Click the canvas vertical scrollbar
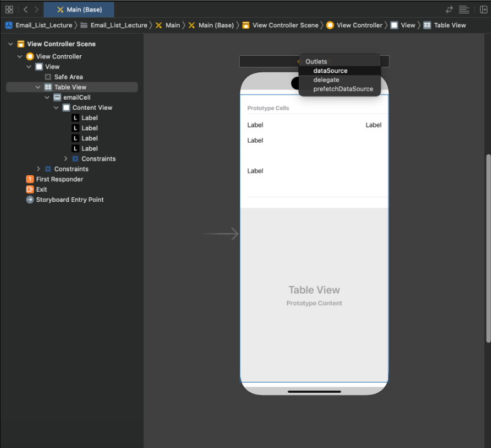 coord(488,249)
